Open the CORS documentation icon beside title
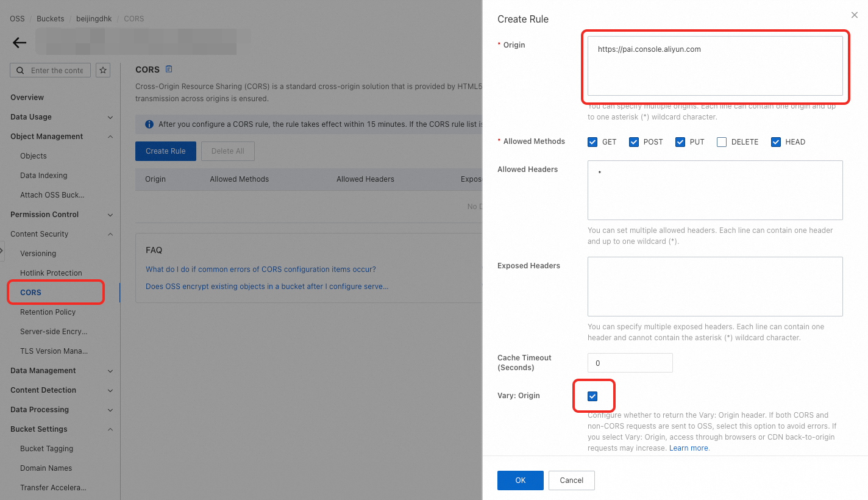Image resolution: width=868 pixels, height=500 pixels. [x=169, y=69]
